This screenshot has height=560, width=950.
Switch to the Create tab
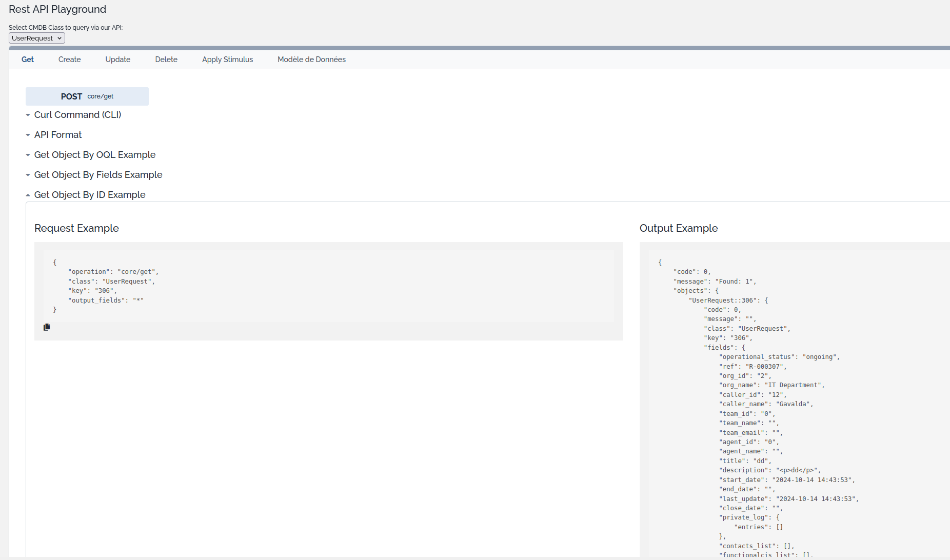(x=69, y=59)
